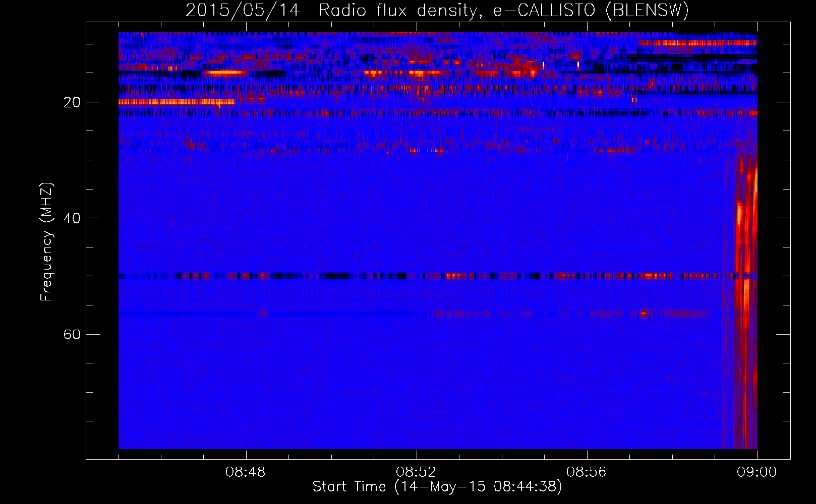This screenshot has width=816, height=504.
Task: Click the "Frequency (MHZ)" axis label
Action: click(x=46, y=242)
